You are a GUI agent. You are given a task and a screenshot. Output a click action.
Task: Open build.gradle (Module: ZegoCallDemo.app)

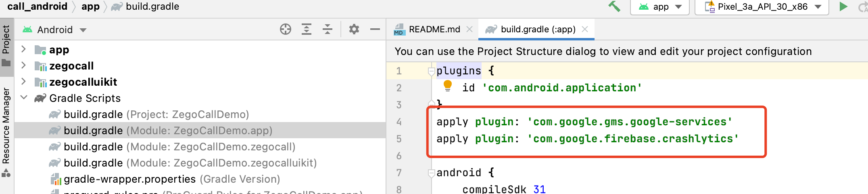click(x=161, y=131)
